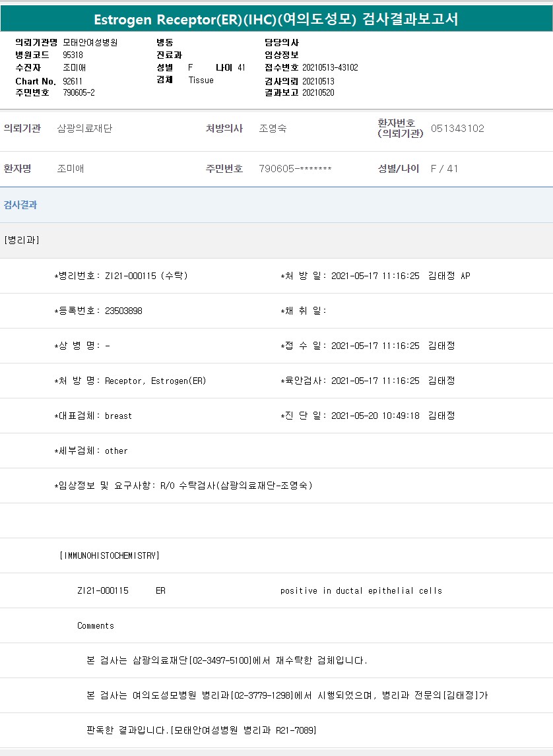This screenshot has width=553, height=756.
Task: Select pathology number ZI21-000115 (수탁)
Action: (x=146, y=276)
